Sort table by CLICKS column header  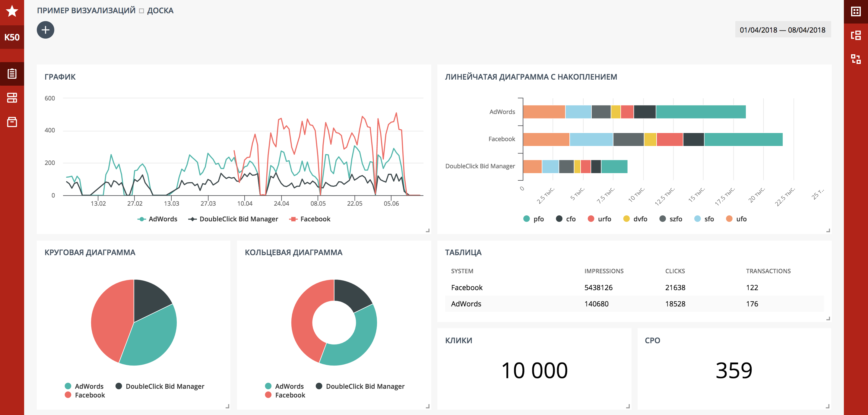675,271
